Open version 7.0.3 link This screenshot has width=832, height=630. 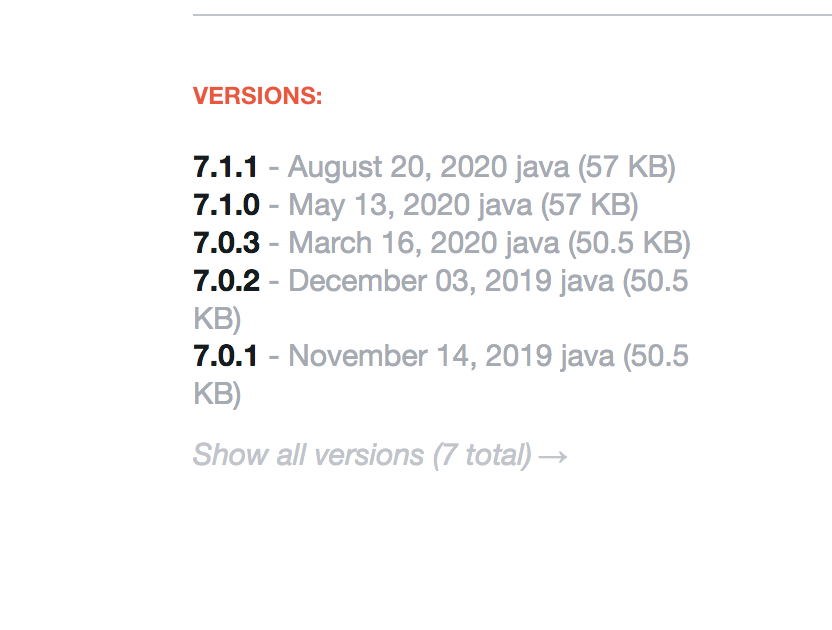coord(226,243)
